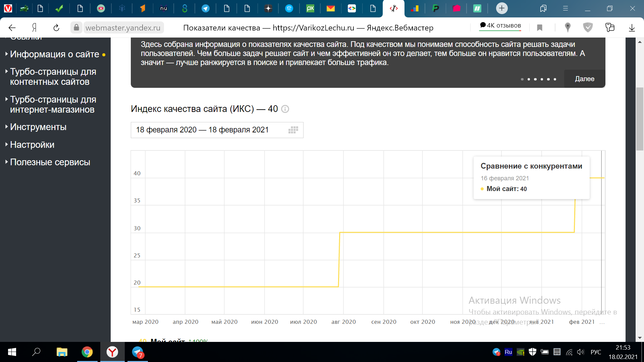The width and height of the screenshot is (644, 362).
Task: Click the shield protection icon
Action: (x=588, y=27)
